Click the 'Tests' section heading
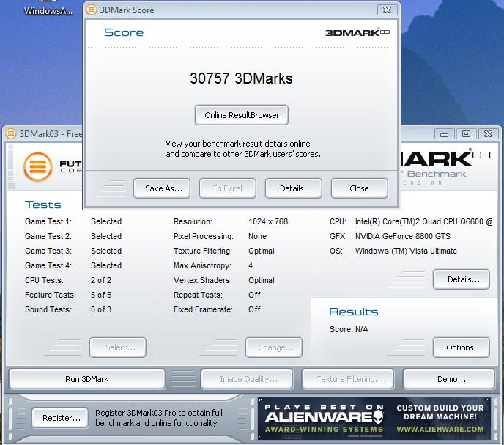Screen dimensions: 504x445 (x=43, y=205)
